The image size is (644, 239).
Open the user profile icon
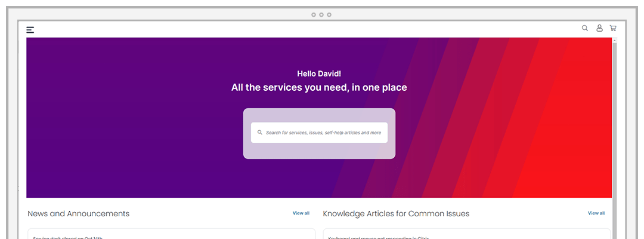[599, 28]
